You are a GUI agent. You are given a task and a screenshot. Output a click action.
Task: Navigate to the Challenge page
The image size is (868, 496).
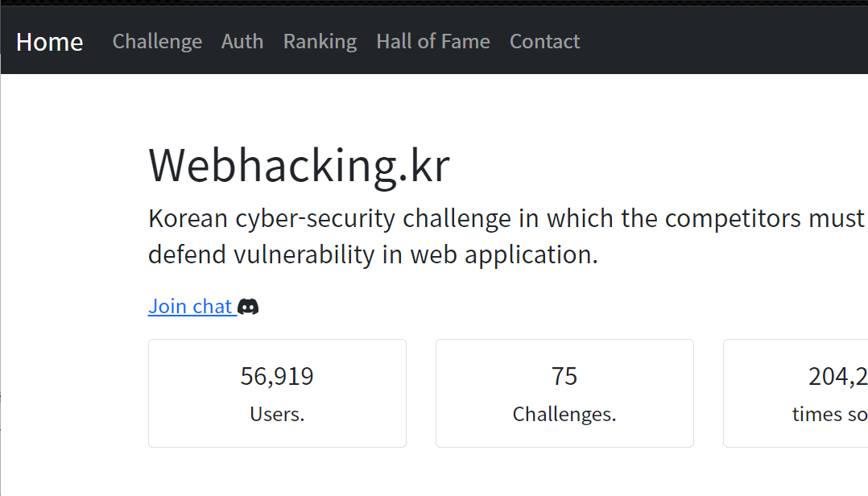coord(157,41)
